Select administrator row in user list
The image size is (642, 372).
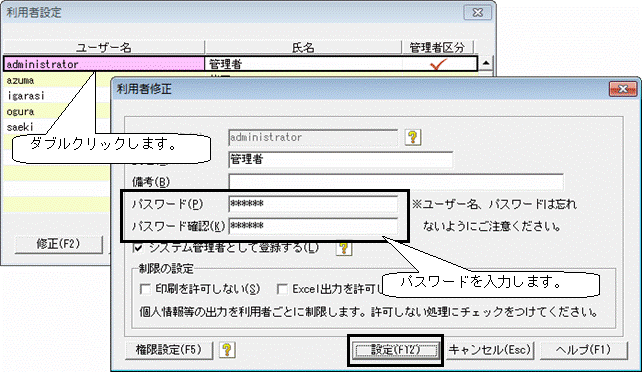[x=241, y=64]
